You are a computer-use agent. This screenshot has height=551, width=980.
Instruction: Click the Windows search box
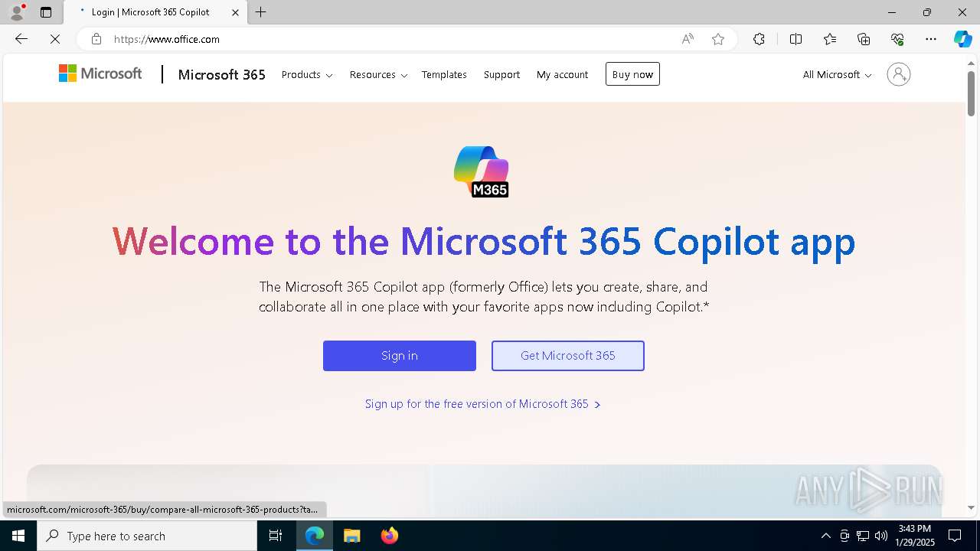click(147, 536)
